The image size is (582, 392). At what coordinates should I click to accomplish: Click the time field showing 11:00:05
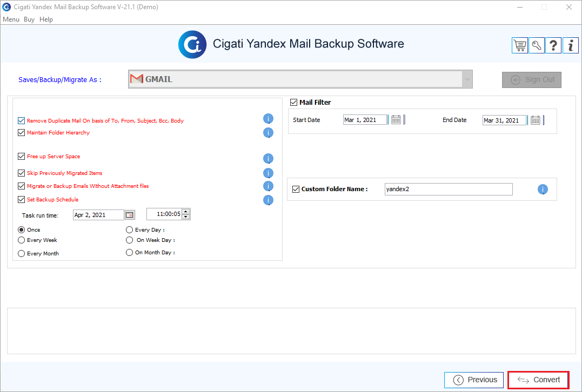[164, 214]
